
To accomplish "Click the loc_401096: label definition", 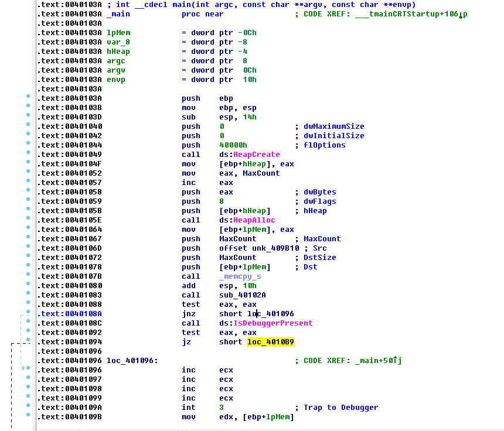I will click(x=132, y=361).
